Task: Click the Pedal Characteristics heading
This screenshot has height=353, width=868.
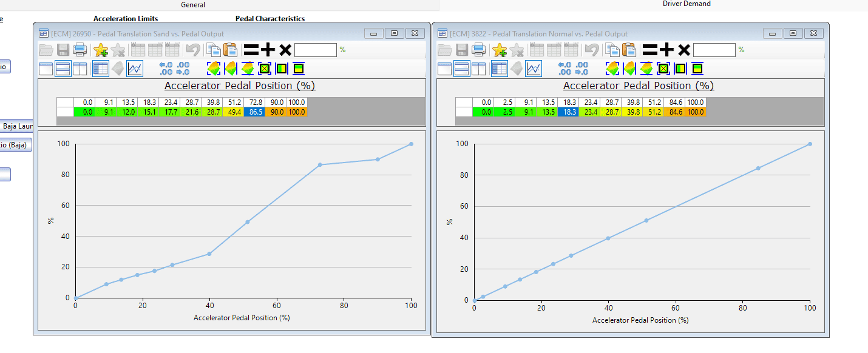Action: pos(270,19)
